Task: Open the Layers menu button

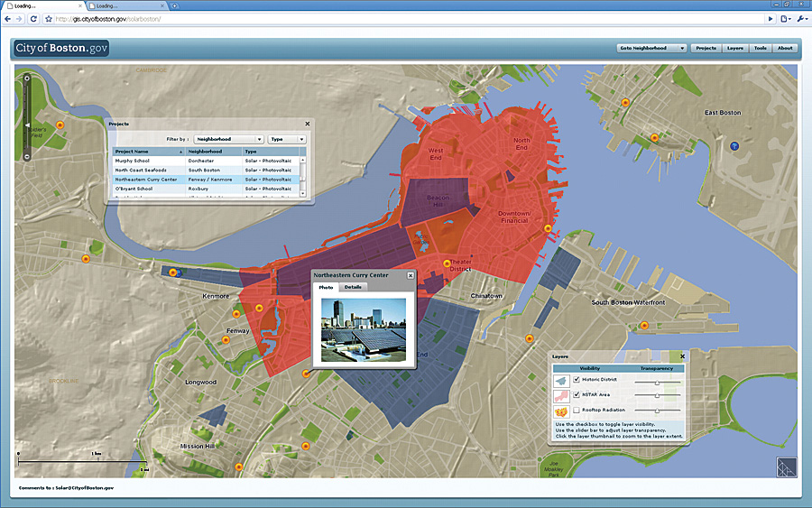Action: [734, 48]
